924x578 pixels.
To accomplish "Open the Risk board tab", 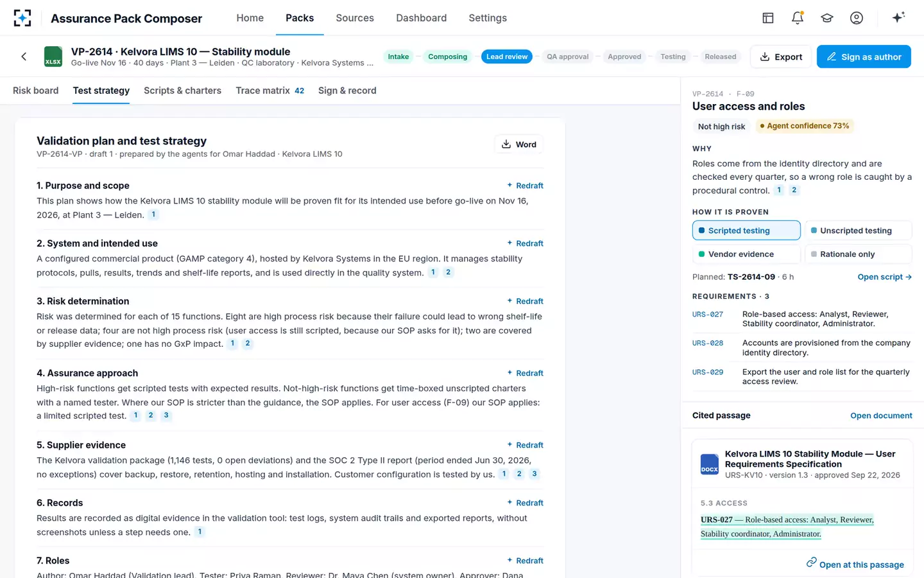I will pyautogui.click(x=36, y=91).
